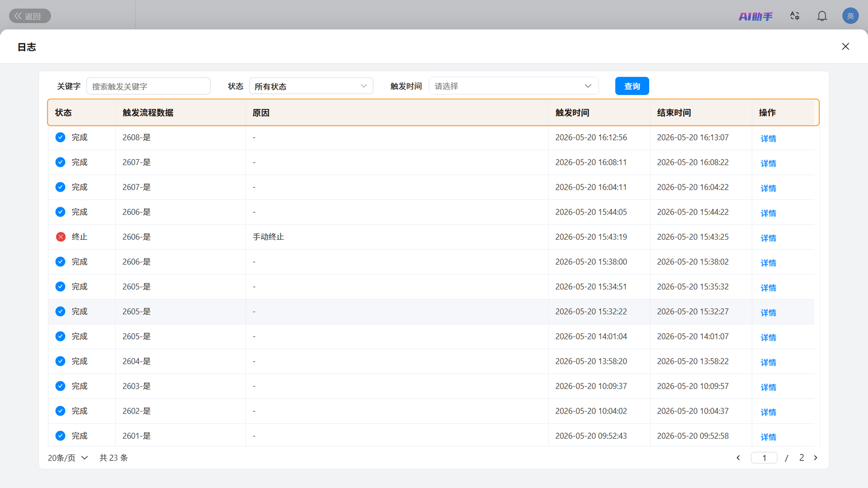
Task: Open 详情 for row triggered 16:04:11
Action: coord(768,188)
